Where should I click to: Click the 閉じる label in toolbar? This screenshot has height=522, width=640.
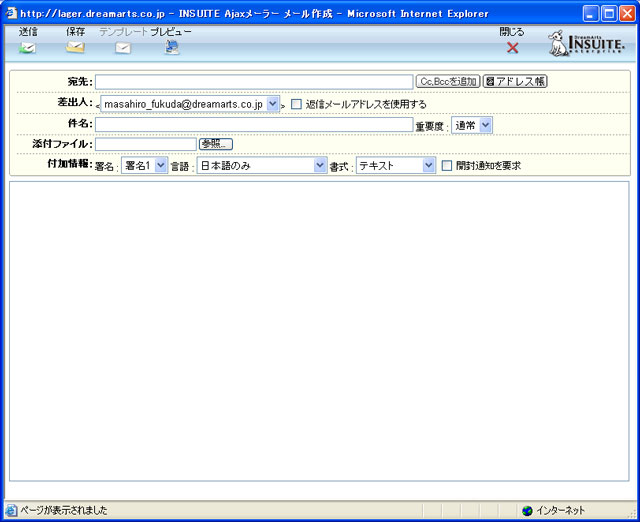[512, 32]
